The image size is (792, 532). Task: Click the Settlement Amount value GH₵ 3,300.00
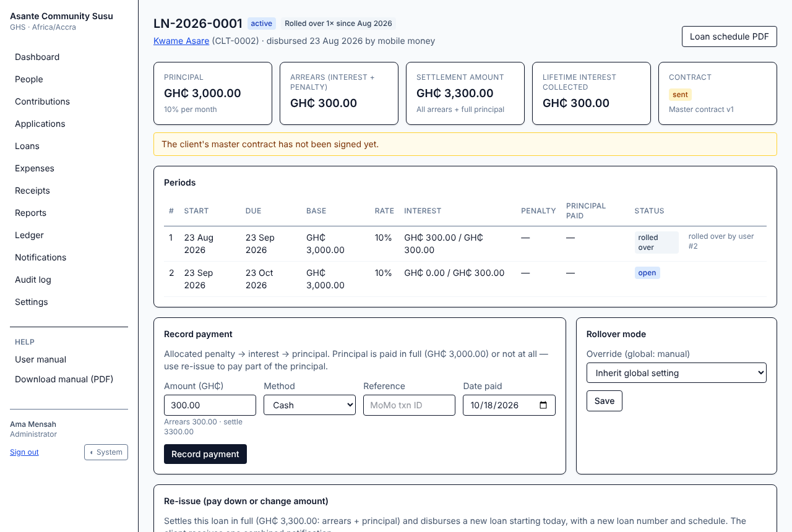tap(455, 93)
